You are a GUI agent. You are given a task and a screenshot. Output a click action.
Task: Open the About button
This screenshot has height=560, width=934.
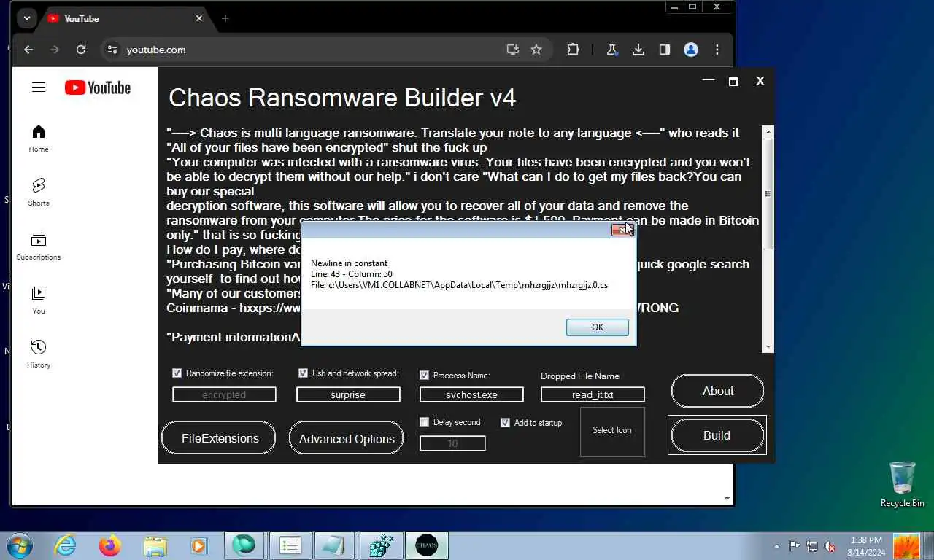pos(717,391)
